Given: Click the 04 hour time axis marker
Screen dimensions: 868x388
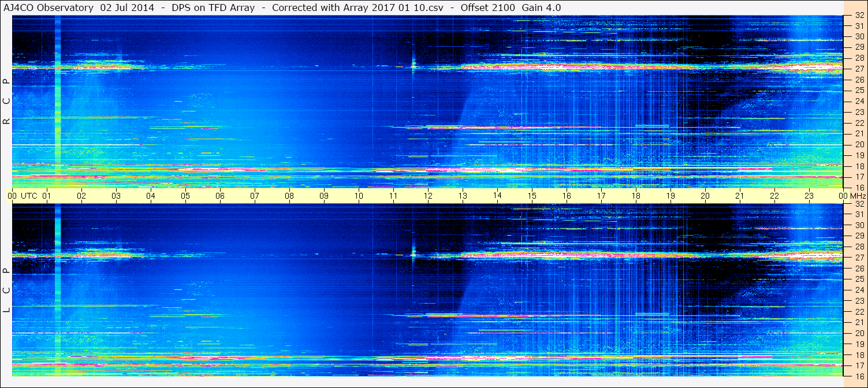Looking at the screenshot, I should [151, 196].
